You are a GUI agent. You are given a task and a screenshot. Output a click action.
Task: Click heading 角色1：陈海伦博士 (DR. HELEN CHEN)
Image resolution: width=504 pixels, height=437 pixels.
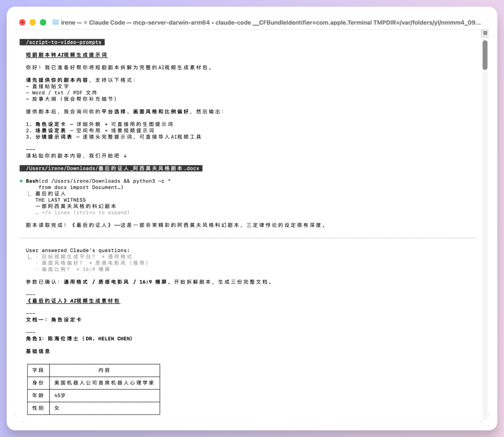(79, 339)
